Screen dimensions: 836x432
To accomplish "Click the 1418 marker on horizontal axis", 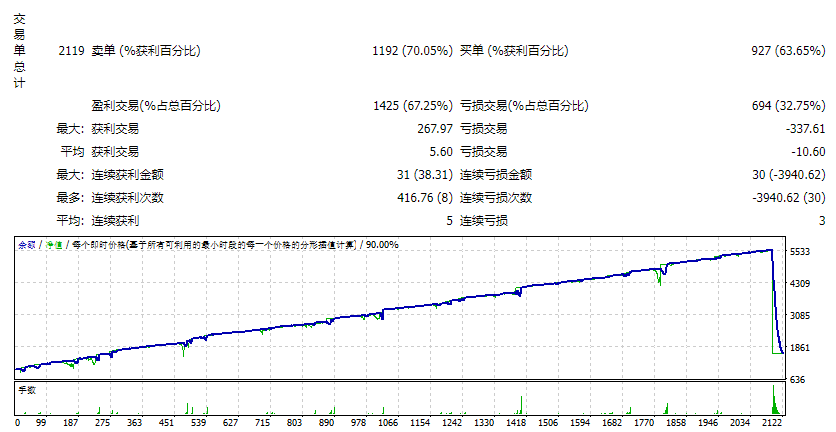I will coord(516,422).
